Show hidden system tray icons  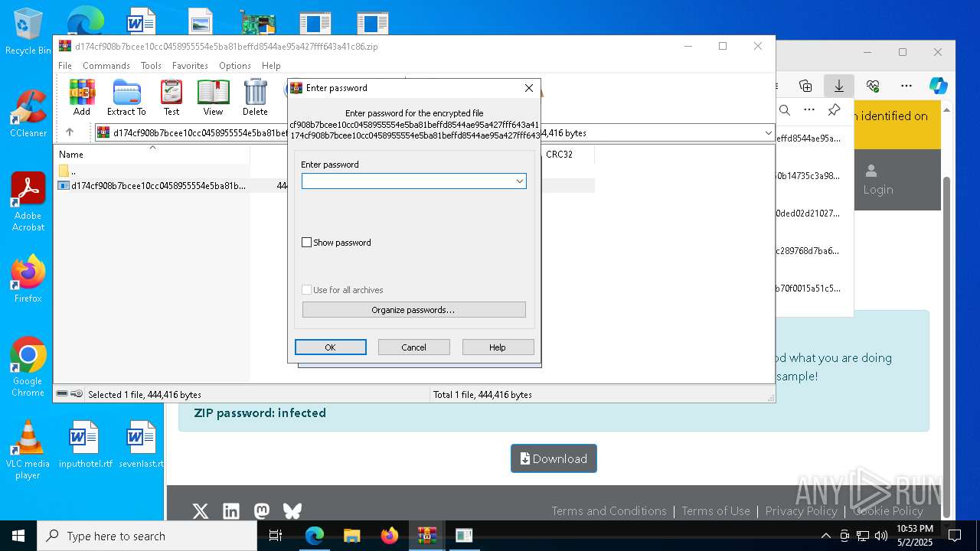pos(825,536)
